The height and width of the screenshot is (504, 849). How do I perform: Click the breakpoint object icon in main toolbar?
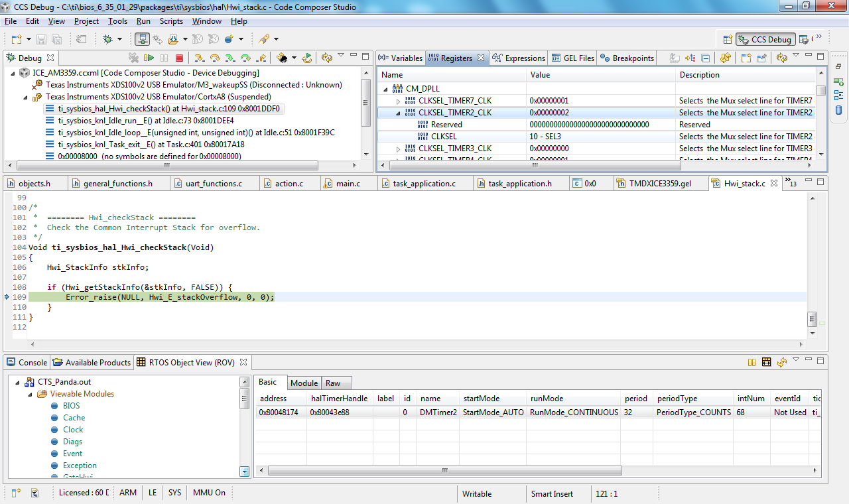(x=229, y=39)
